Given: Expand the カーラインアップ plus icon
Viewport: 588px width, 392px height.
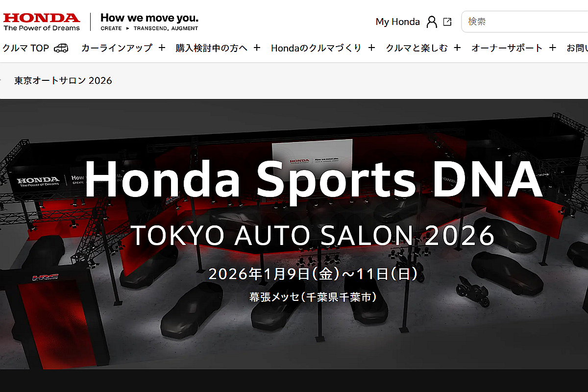Looking at the screenshot, I should tap(162, 48).
